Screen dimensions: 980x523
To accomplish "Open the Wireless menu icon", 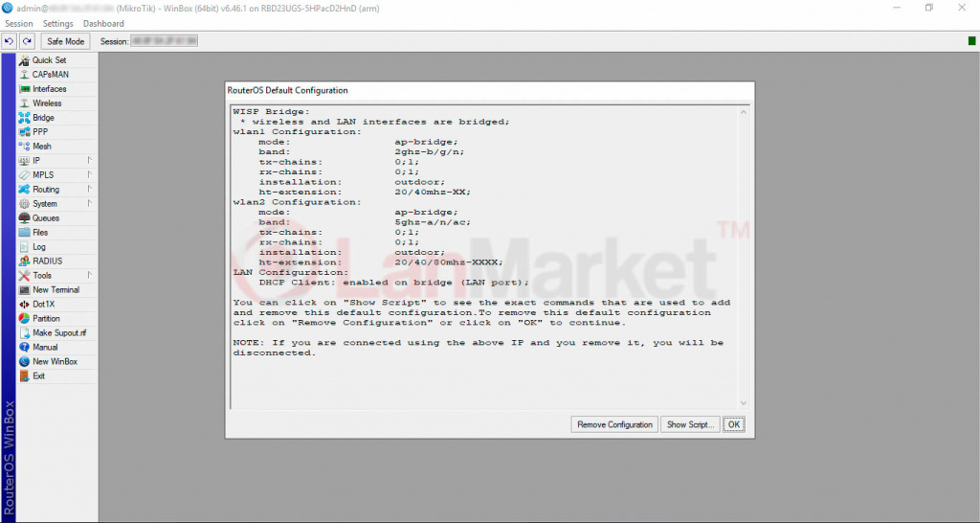I will [x=24, y=103].
